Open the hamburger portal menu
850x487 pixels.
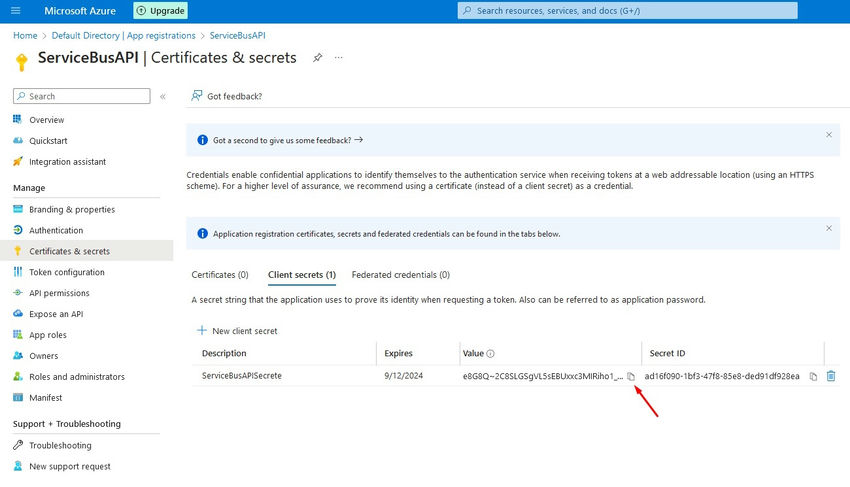coord(15,11)
